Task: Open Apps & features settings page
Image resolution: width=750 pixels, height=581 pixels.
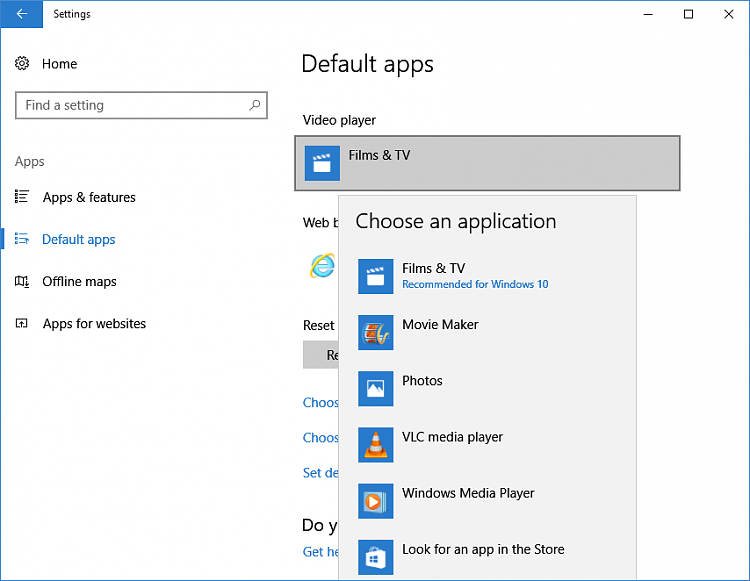Action: click(89, 198)
